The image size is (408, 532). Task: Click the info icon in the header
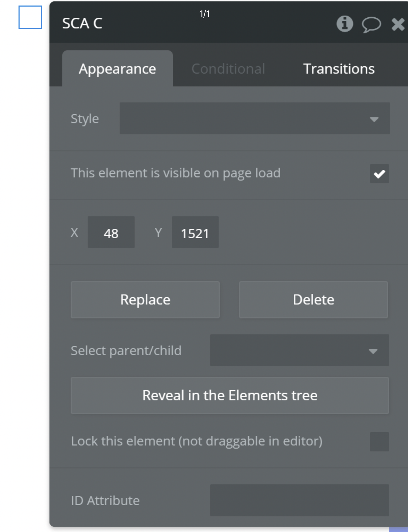(x=345, y=24)
